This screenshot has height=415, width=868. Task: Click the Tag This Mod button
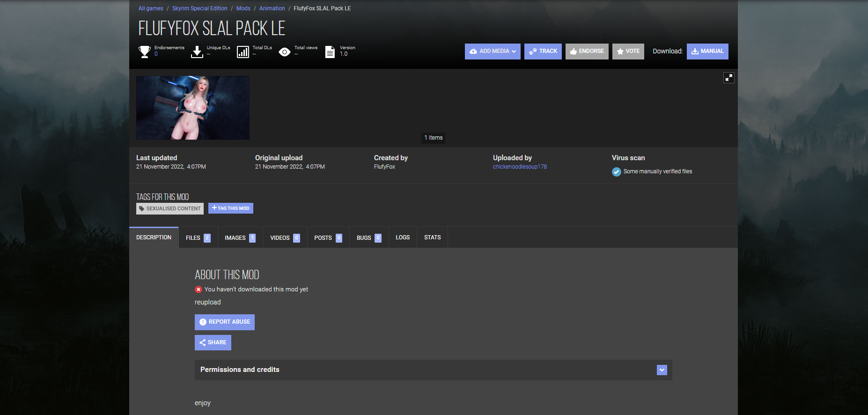pyautogui.click(x=231, y=208)
